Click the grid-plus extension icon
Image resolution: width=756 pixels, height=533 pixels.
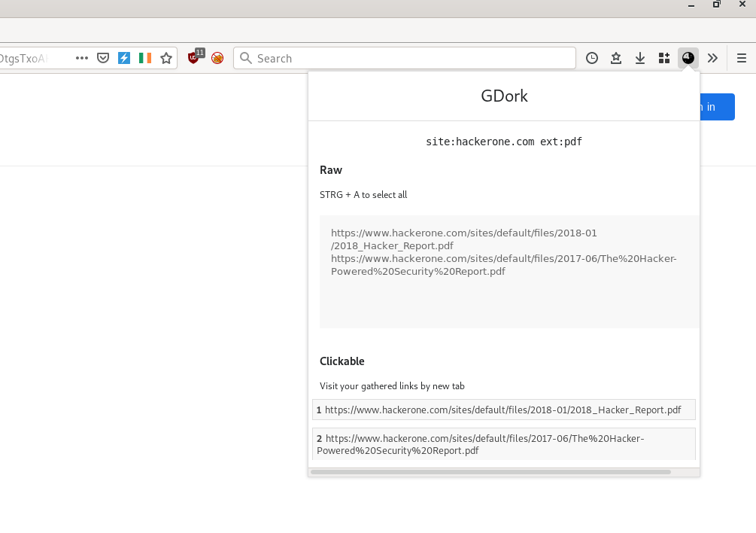click(x=664, y=59)
